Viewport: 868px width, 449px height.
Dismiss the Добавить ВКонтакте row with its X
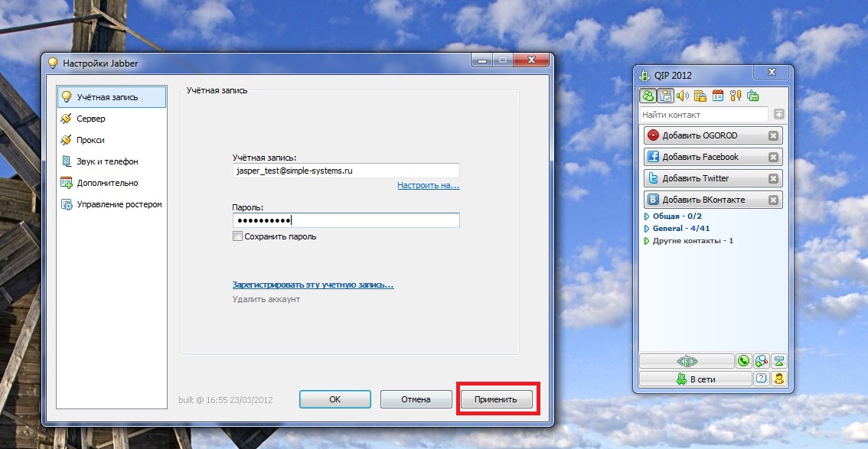pos(773,200)
